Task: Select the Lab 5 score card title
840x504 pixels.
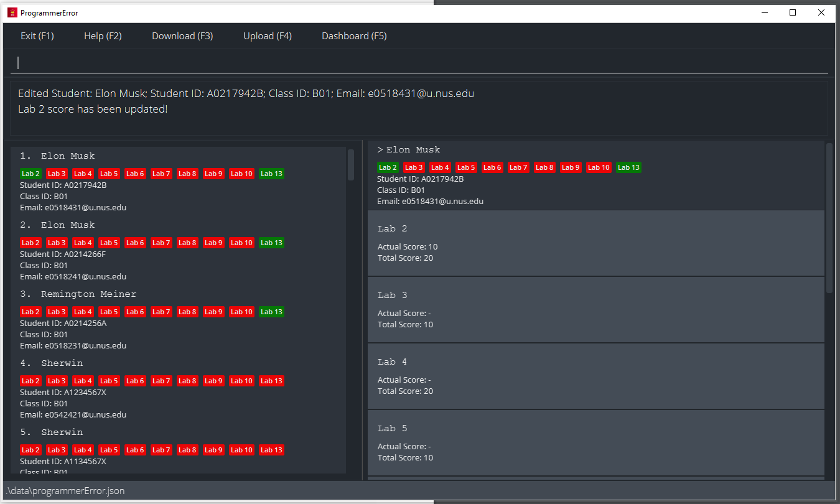Action: click(392, 429)
